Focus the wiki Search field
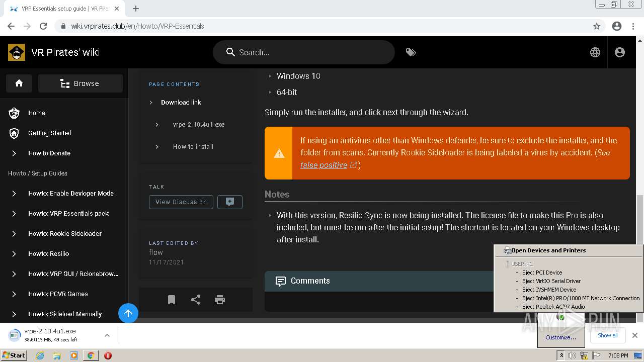 click(304, 52)
